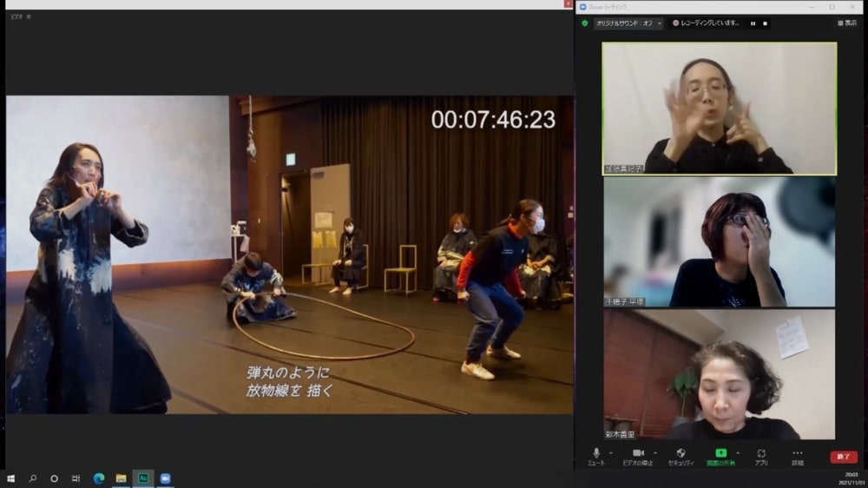Click the green Share Screen icon
The width and height of the screenshot is (868, 488).
tap(720, 453)
